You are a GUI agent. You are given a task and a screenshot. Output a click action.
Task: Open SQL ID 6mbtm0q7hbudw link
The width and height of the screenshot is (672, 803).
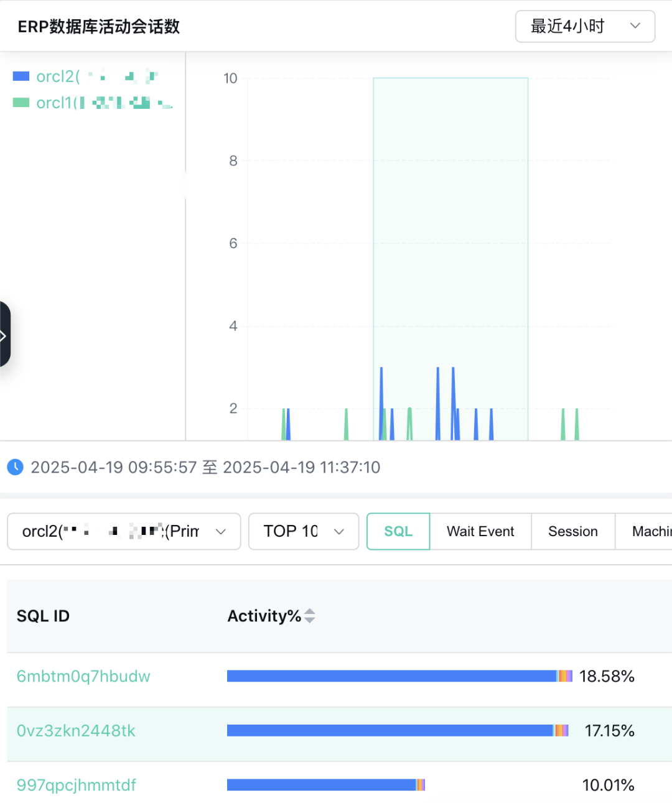(x=83, y=676)
